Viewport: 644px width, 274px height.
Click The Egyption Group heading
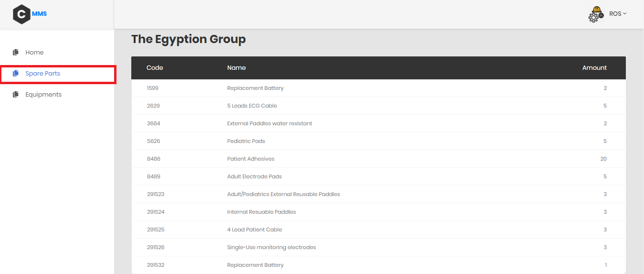coord(189,39)
